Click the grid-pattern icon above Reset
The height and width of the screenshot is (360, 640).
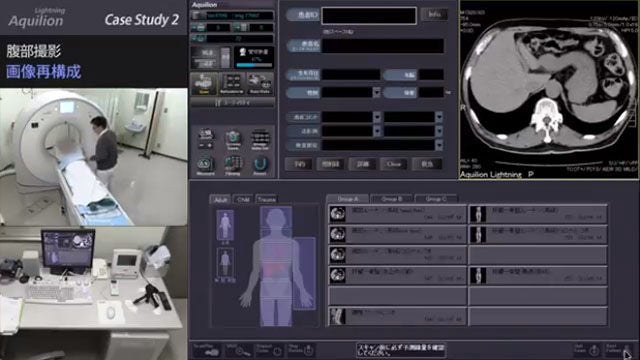(x=260, y=139)
